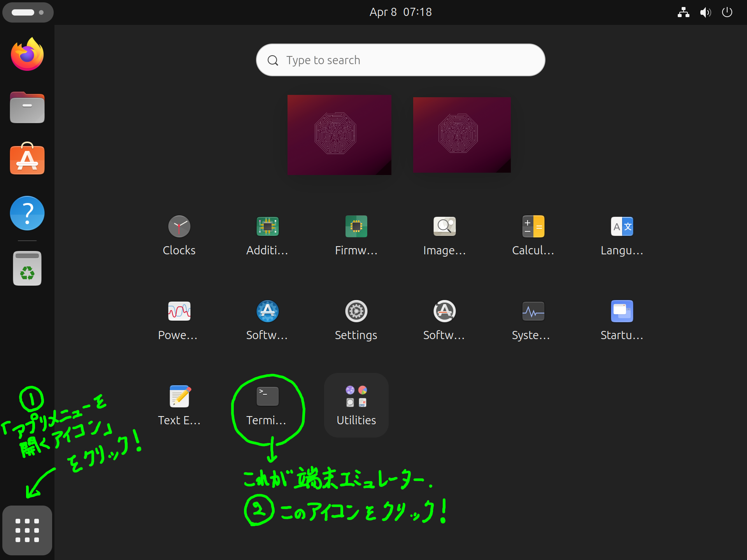
Task: Launch the Text Editor app
Action: click(179, 396)
